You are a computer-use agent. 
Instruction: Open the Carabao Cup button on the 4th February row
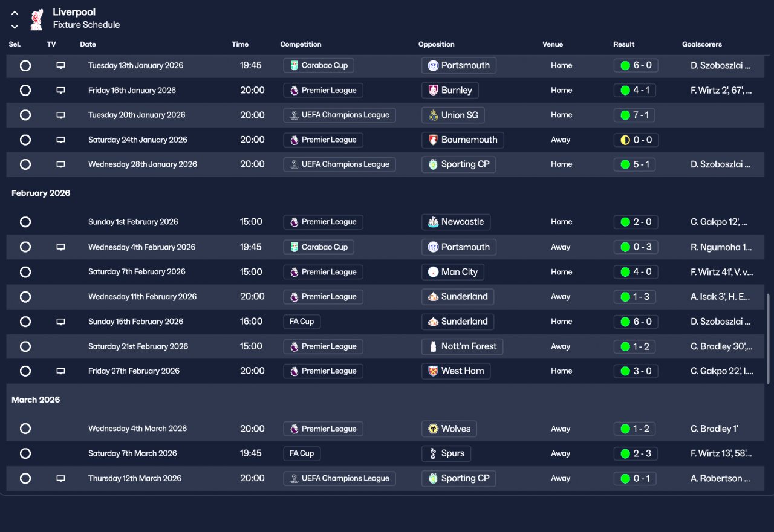(319, 247)
